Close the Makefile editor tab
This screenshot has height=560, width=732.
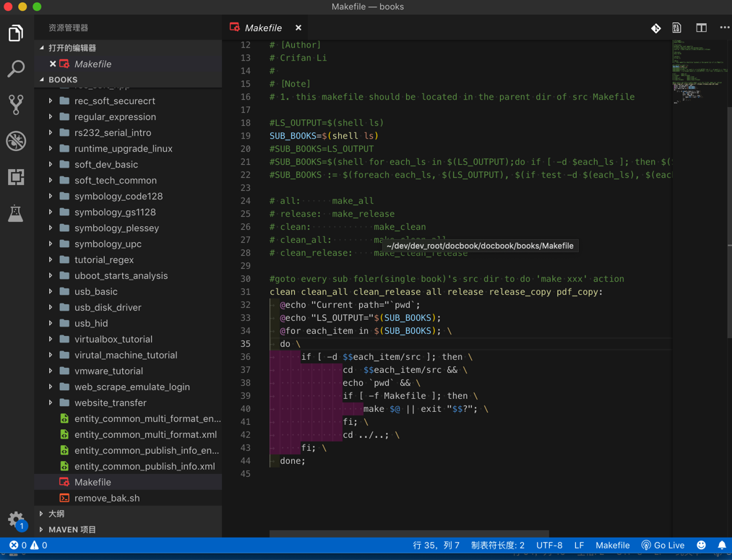click(x=298, y=28)
